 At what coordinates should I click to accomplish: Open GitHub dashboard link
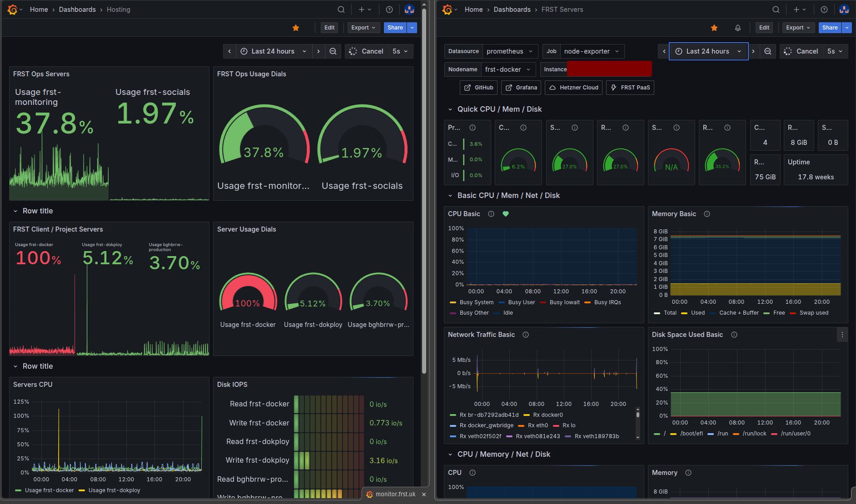pyautogui.click(x=479, y=88)
